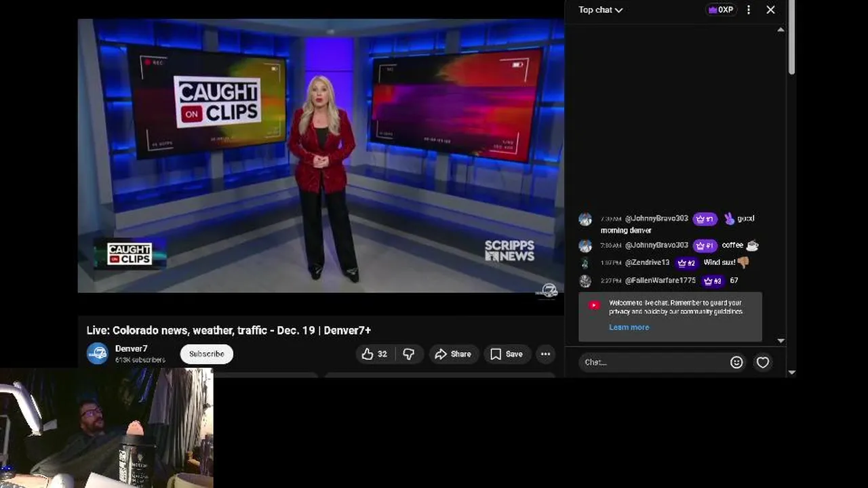Select @Zendrive13 Wind sux message
868x488 pixels.
[x=676, y=263]
